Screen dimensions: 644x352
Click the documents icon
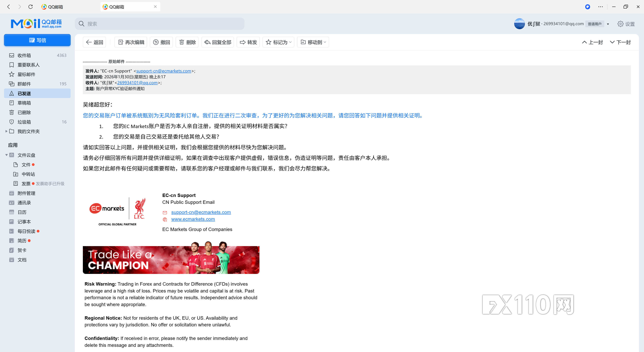coord(12,260)
